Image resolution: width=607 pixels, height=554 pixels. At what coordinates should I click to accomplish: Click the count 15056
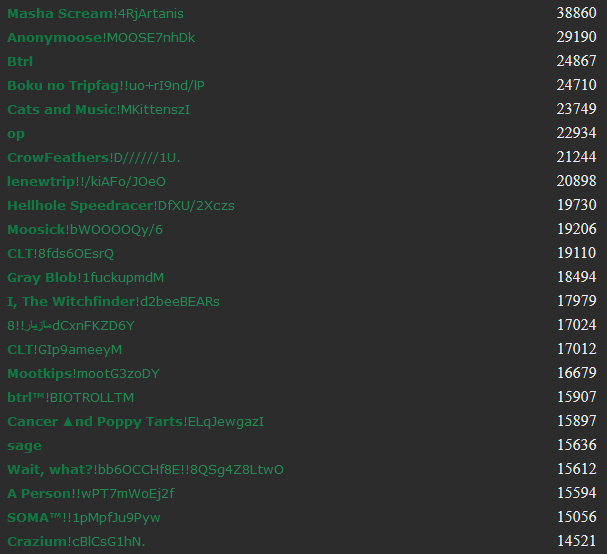pyautogui.click(x=576, y=517)
